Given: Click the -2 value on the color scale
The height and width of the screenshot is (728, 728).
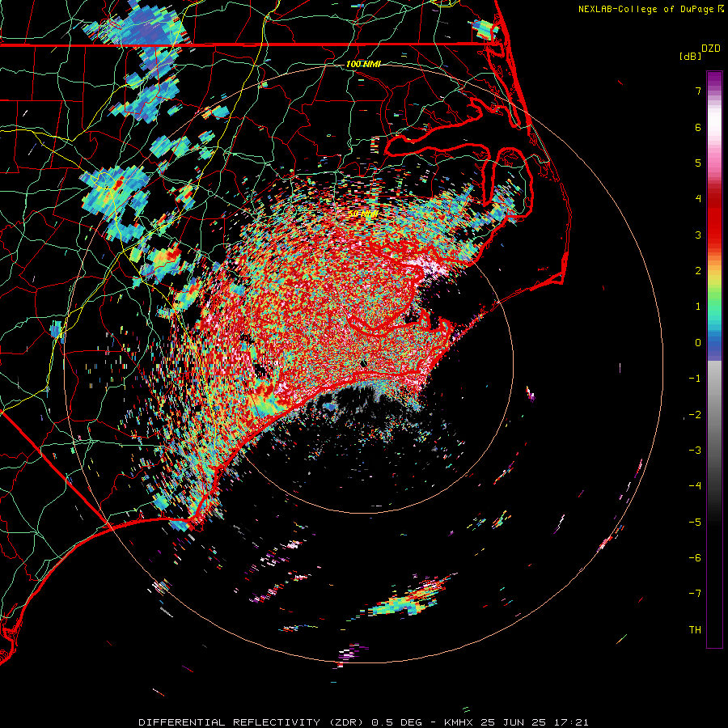Looking at the screenshot, I should [x=695, y=415].
